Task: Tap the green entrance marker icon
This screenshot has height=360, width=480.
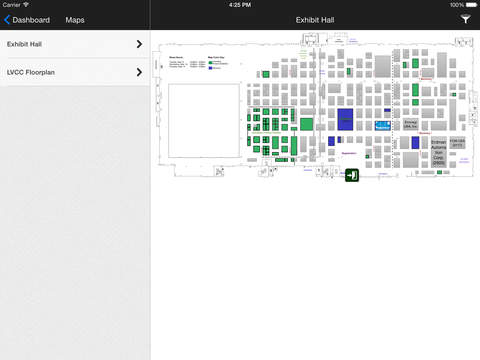Action: coord(352,175)
